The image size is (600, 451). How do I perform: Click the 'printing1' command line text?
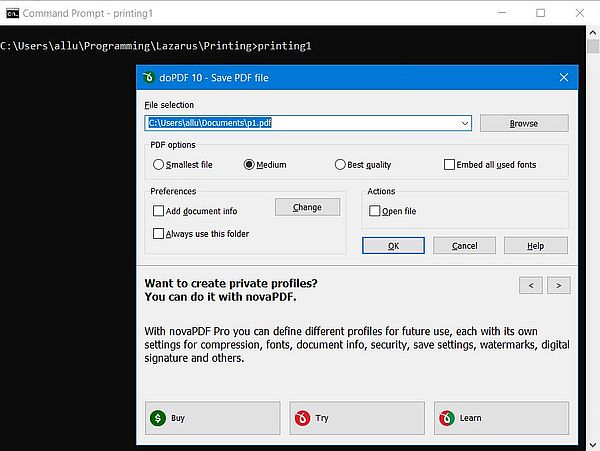pyautogui.click(x=284, y=46)
